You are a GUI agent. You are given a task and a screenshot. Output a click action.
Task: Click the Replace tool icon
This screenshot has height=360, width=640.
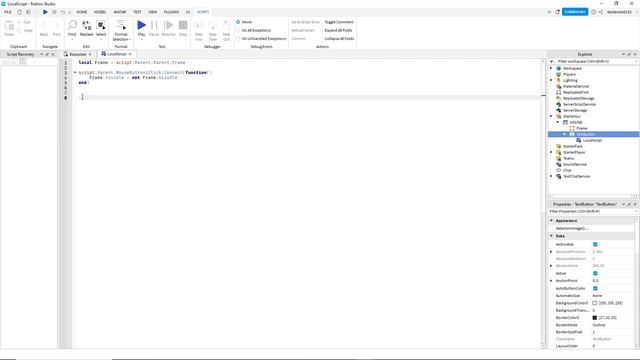click(87, 25)
